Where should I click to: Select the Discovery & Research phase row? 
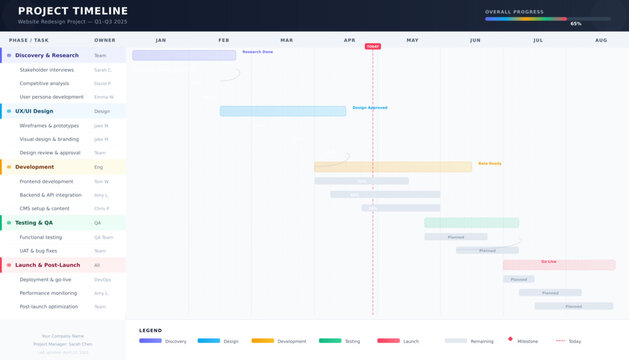(63, 55)
